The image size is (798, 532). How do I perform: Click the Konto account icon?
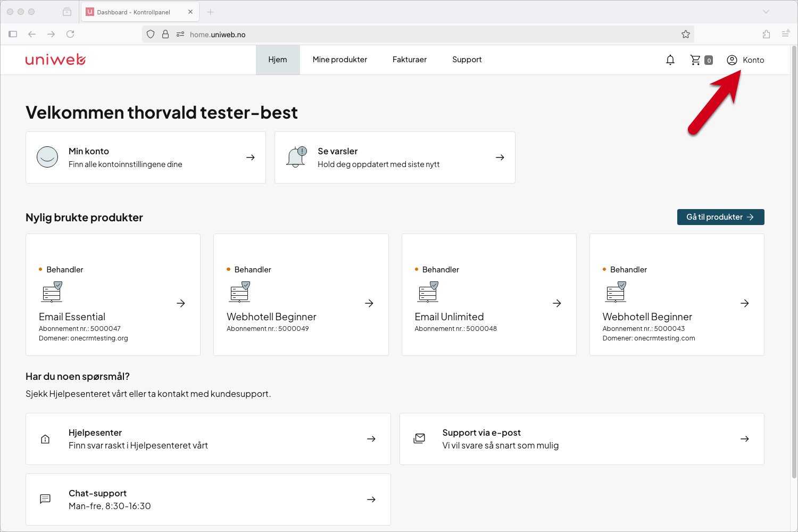tap(732, 60)
